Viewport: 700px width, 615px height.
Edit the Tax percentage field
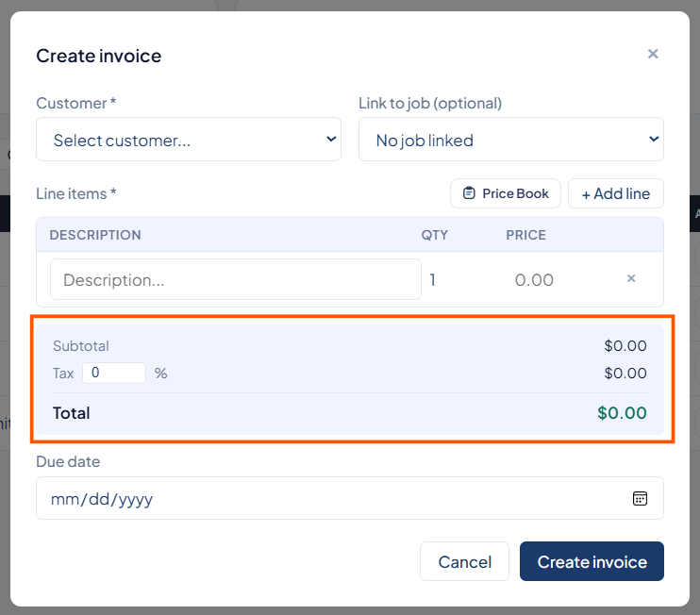click(x=114, y=373)
